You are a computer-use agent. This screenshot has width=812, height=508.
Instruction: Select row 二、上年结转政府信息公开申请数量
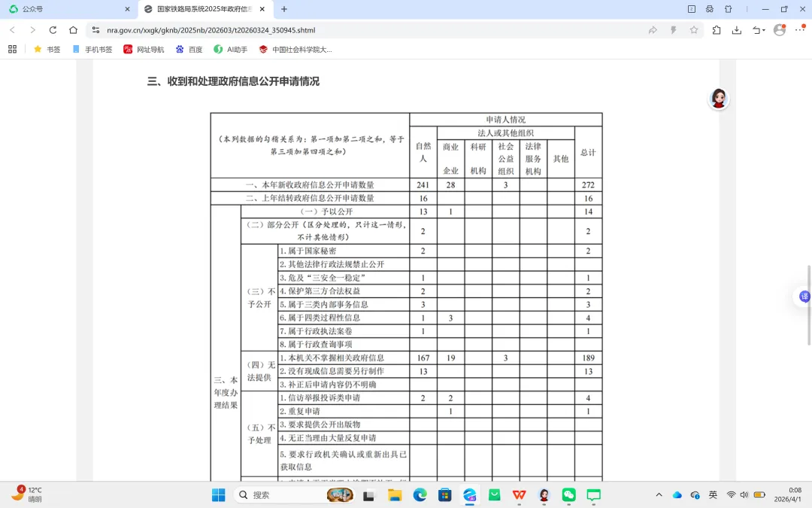[310, 198]
